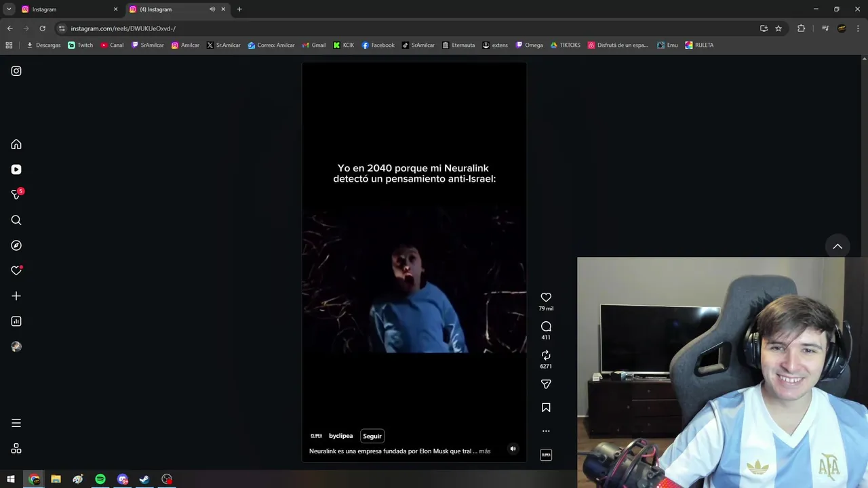
Task: Repost the reel
Action: pos(546,355)
